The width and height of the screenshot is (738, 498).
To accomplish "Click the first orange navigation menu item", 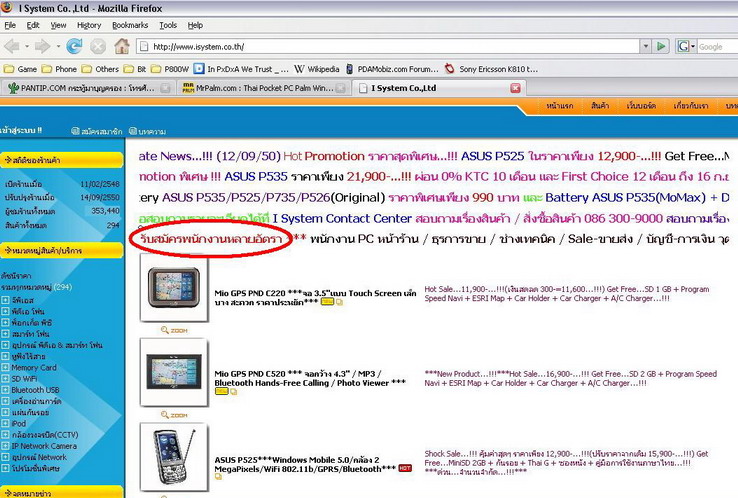I will point(560,106).
